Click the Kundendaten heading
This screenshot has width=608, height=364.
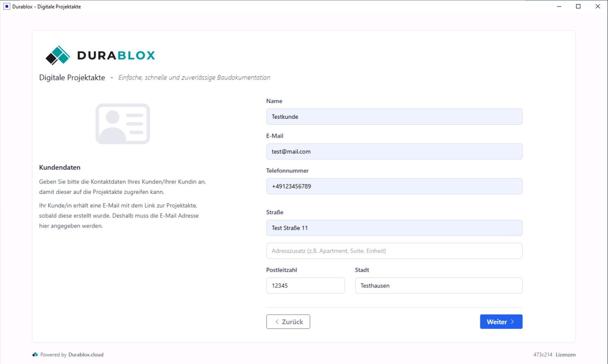[60, 167]
